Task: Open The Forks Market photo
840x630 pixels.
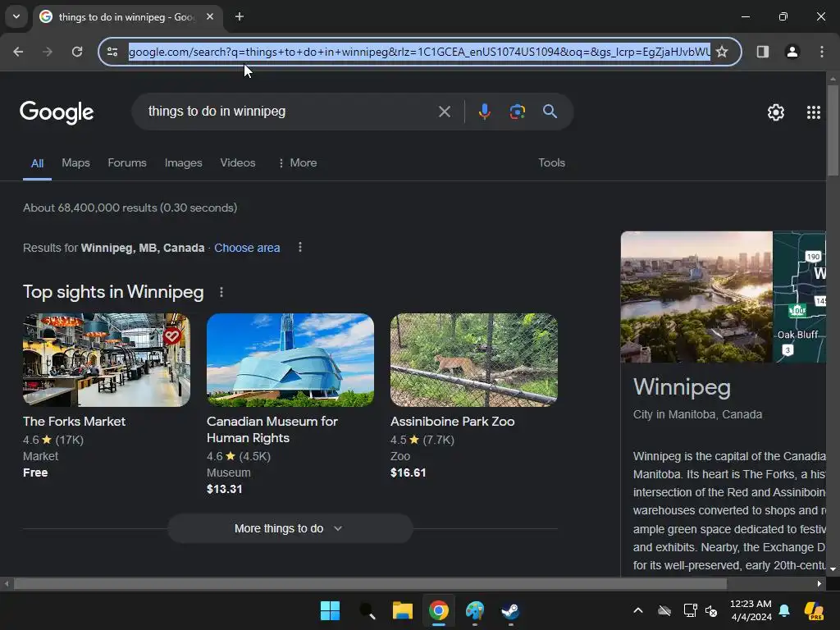Action: coord(107,360)
